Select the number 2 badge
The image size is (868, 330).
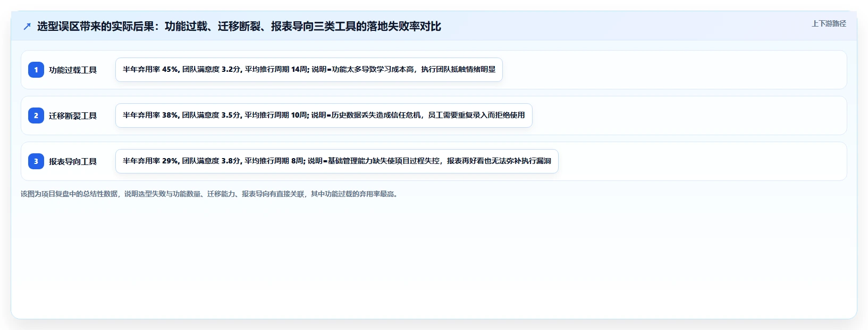[x=36, y=115]
